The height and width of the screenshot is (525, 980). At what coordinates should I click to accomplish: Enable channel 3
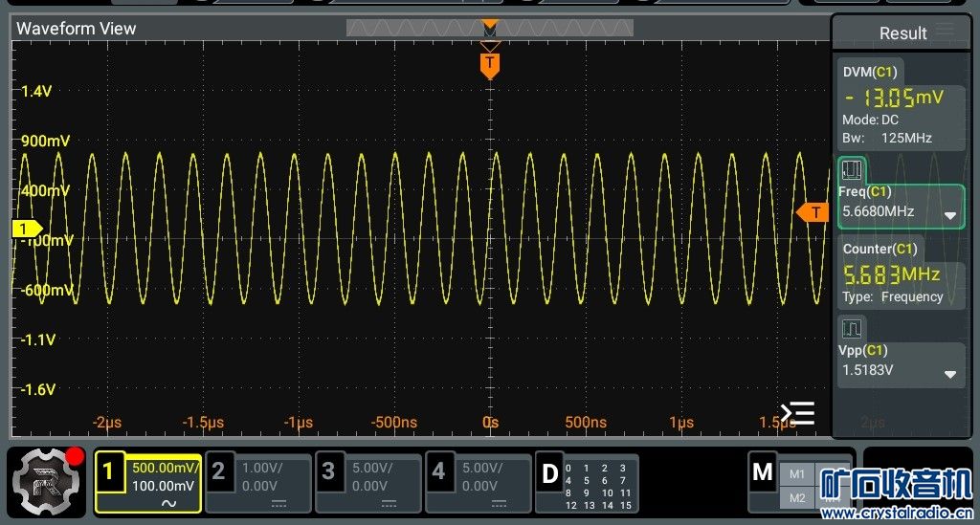tap(367, 483)
